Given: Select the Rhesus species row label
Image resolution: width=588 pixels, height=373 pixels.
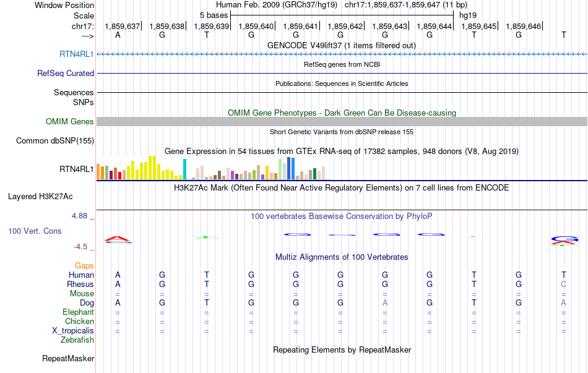Looking at the screenshot, I should 80,284.
